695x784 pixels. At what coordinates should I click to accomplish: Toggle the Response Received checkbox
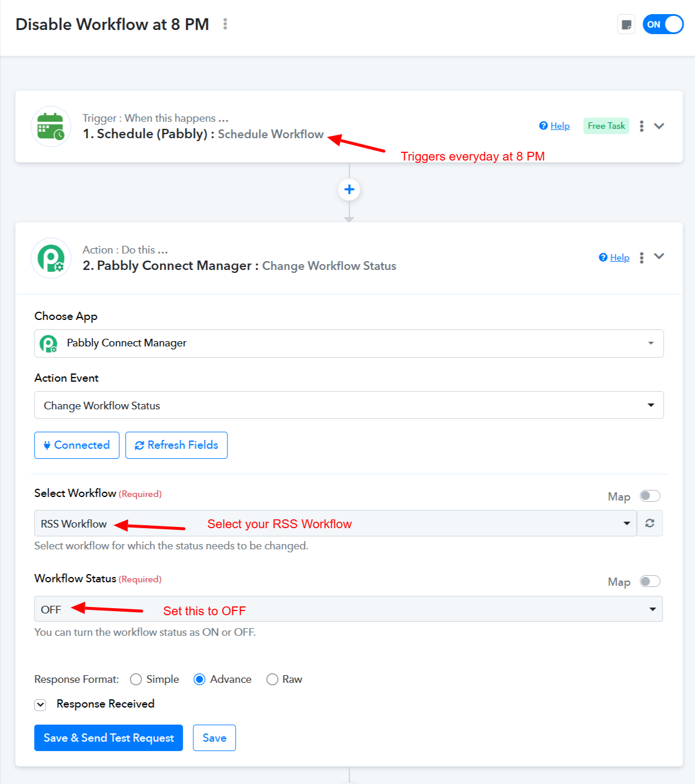click(x=41, y=705)
